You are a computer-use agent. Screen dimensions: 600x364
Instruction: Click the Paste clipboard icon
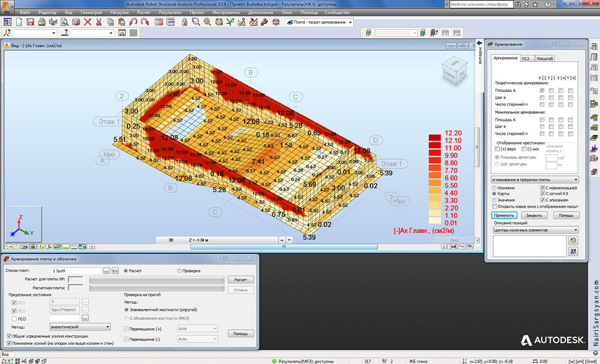pyautogui.click(x=122, y=22)
